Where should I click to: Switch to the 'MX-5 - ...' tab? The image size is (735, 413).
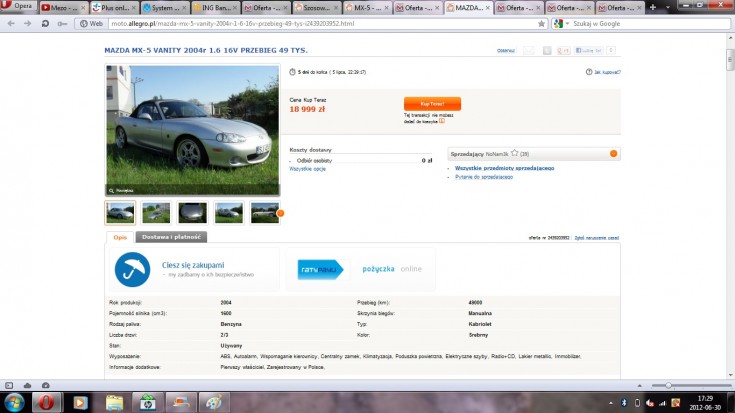(x=367, y=8)
